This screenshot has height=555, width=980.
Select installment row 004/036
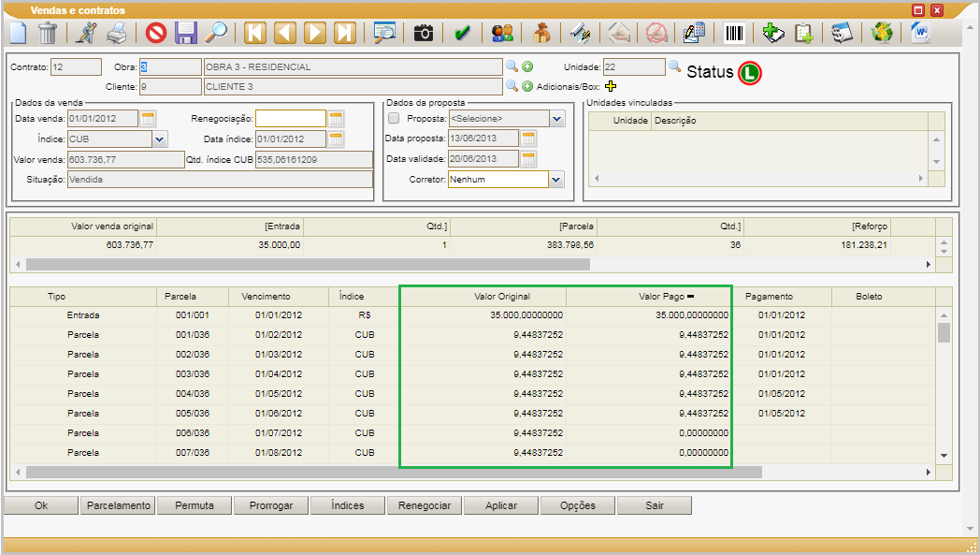[473, 394]
